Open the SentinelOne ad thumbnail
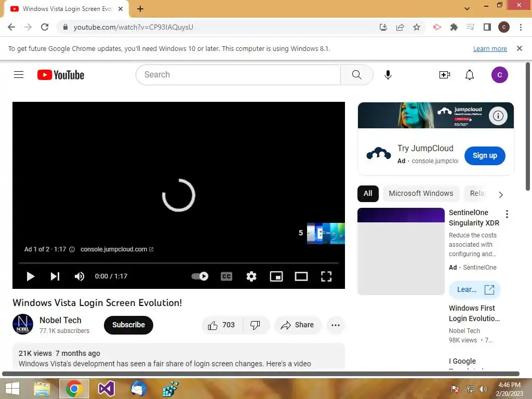This screenshot has height=399, width=532. click(401, 251)
